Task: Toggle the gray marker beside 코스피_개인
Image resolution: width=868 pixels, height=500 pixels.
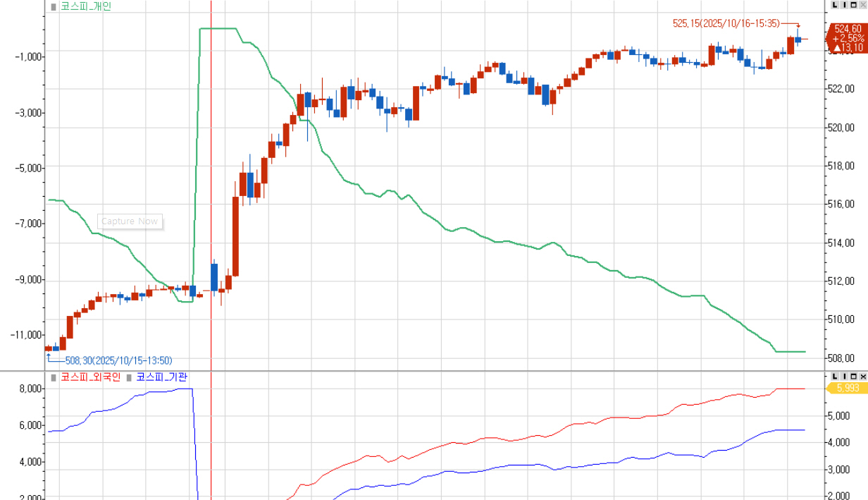Action: pyautogui.click(x=54, y=6)
